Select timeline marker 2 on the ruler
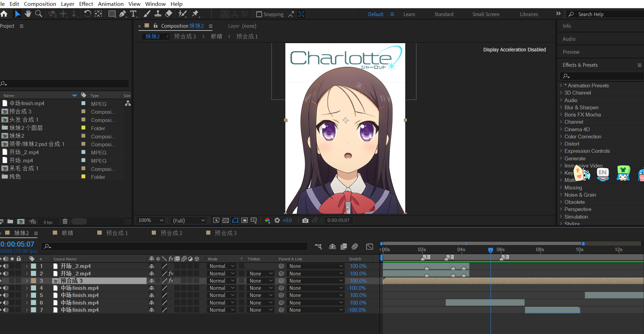Image resolution: width=644 pixels, height=334 pixels. (450, 257)
